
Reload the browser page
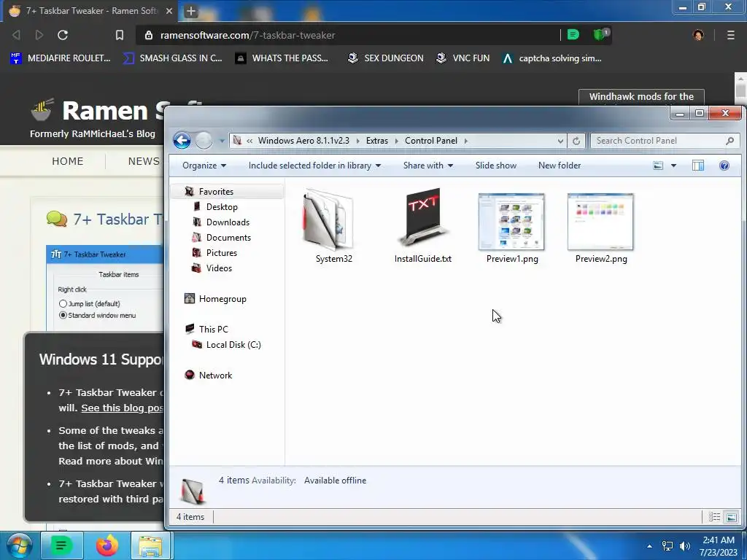63,35
